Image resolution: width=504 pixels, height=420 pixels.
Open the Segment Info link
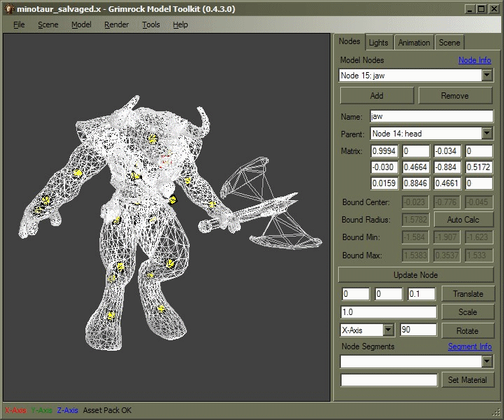pyautogui.click(x=470, y=346)
